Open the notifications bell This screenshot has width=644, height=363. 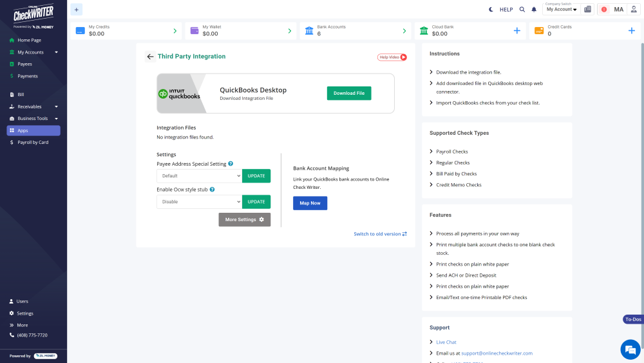pos(533,10)
